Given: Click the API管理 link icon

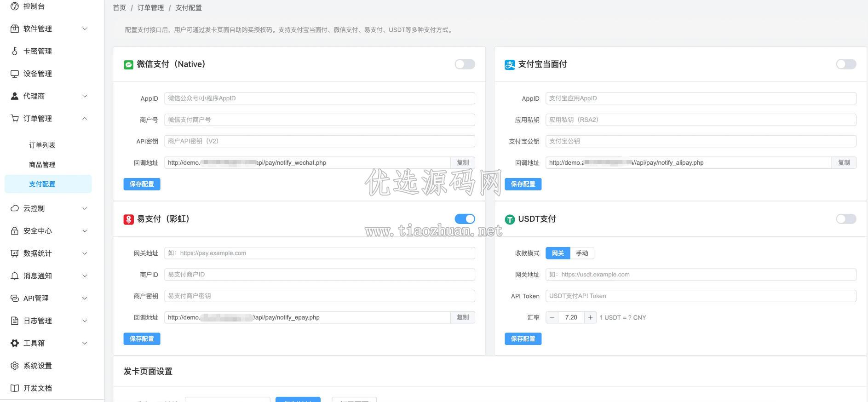Looking at the screenshot, I should click(x=15, y=298).
